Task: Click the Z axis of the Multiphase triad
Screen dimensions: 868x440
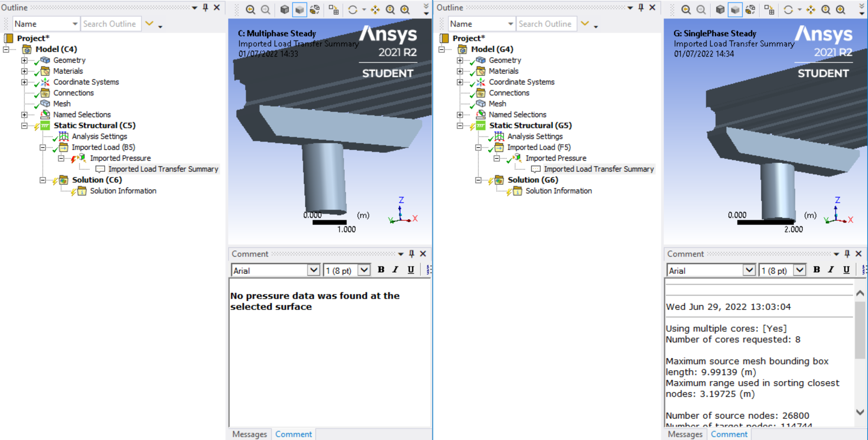Action: (401, 200)
